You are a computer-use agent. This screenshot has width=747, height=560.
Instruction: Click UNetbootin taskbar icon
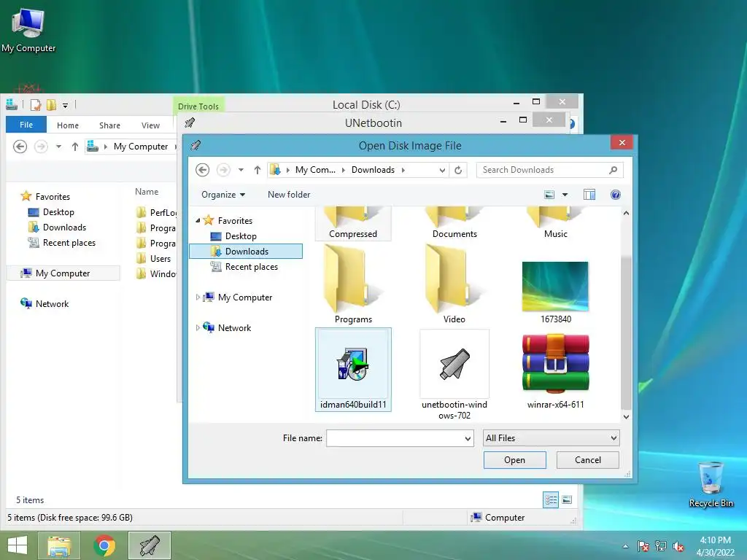[150, 545]
